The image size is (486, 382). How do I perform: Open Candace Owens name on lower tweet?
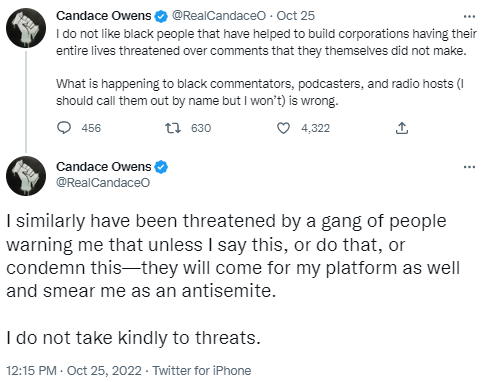104,167
